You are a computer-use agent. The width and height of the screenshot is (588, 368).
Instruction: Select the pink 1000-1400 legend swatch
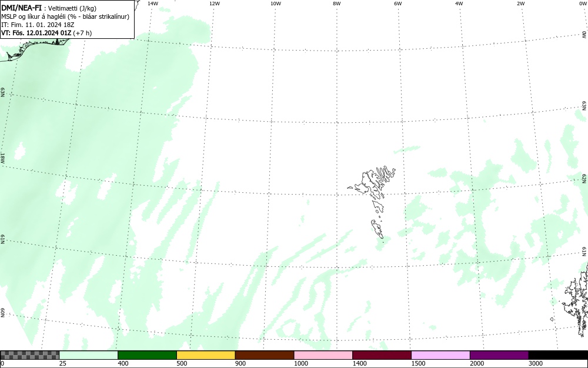[x=323, y=355]
